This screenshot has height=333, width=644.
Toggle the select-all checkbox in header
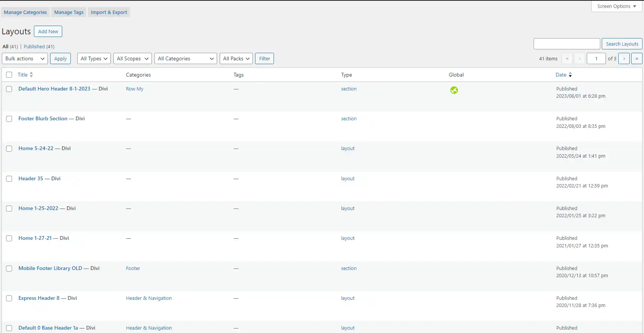(9, 75)
